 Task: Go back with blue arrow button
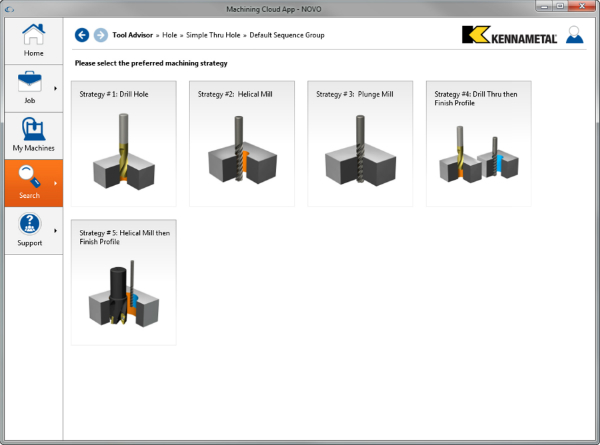pyautogui.click(x=82, y=35)
